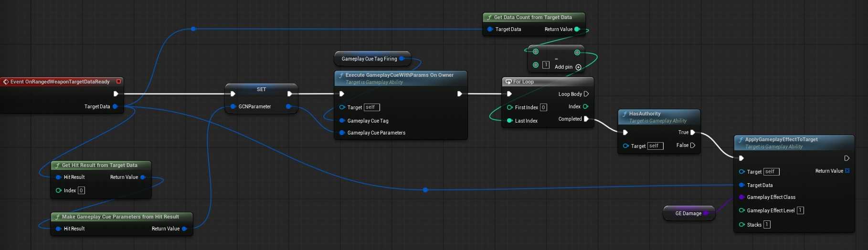Click the Index value field on Get Hit Result
Viewport: 868px width, 250px height.
81,190
